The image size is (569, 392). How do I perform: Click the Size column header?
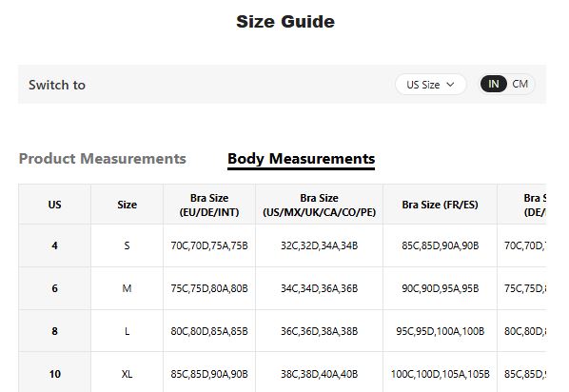127,205
